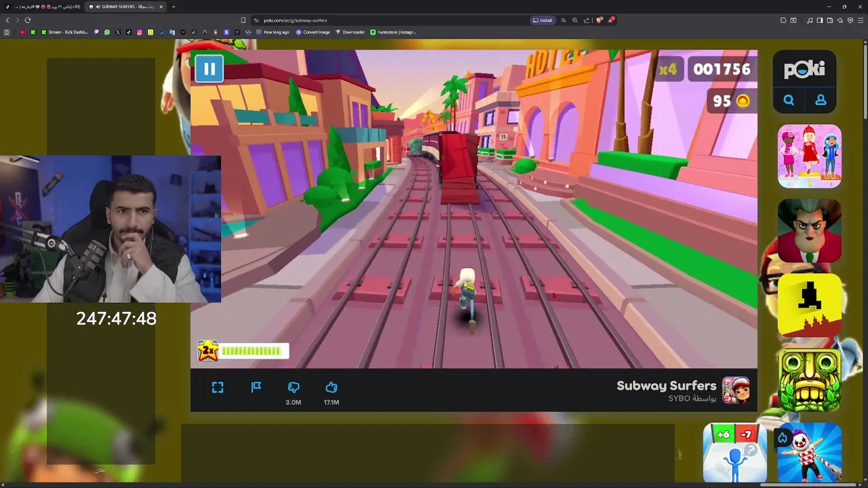Open a new browser tab
Screen dimensions: 868x488
(x=174, y=7)
